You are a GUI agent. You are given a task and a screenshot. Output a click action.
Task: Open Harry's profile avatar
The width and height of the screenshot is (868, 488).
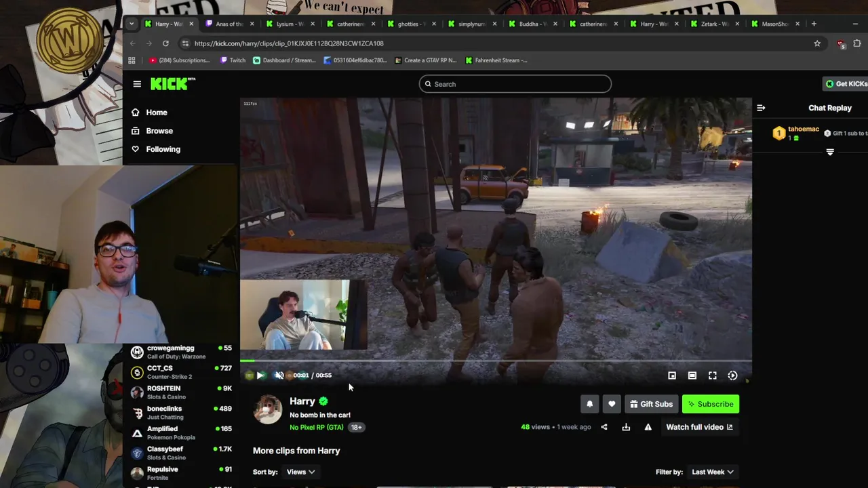(x=267, y=410)
